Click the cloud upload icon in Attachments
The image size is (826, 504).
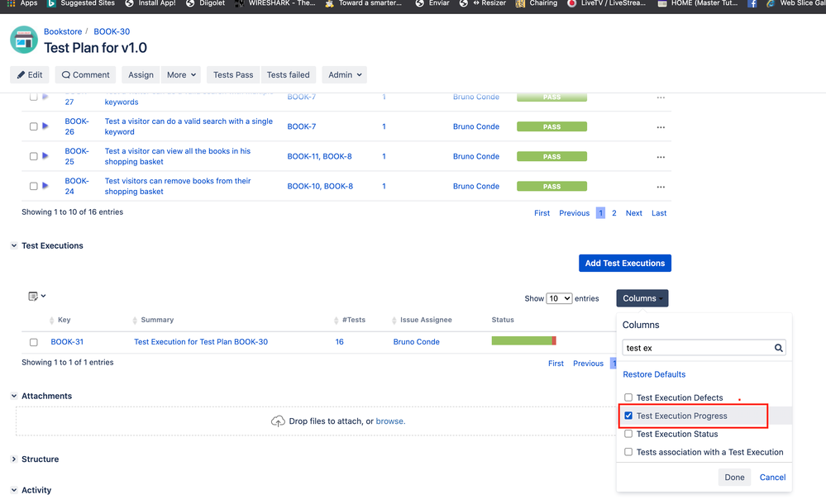278,421
